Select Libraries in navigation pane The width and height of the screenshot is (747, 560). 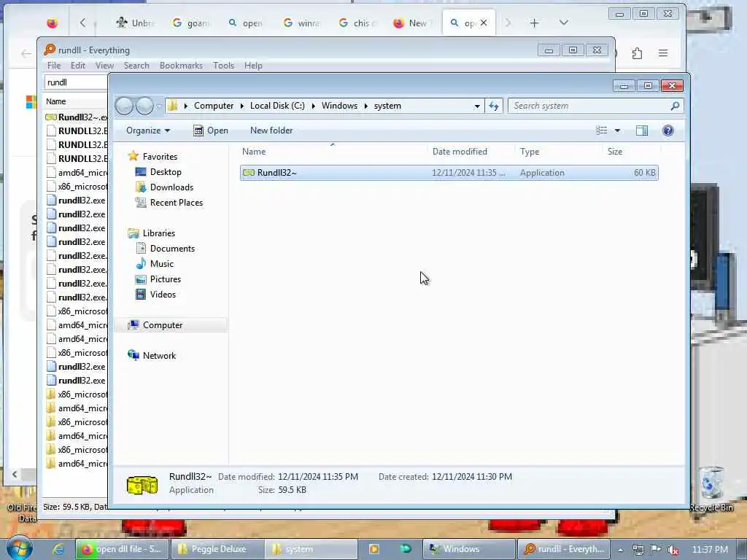(158, 233)
